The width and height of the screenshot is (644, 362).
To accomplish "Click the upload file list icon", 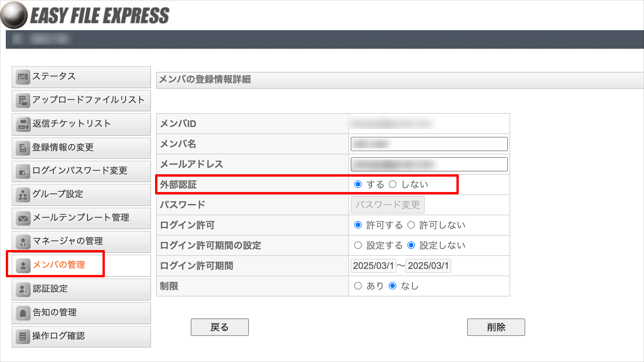I will coord(23,101).
